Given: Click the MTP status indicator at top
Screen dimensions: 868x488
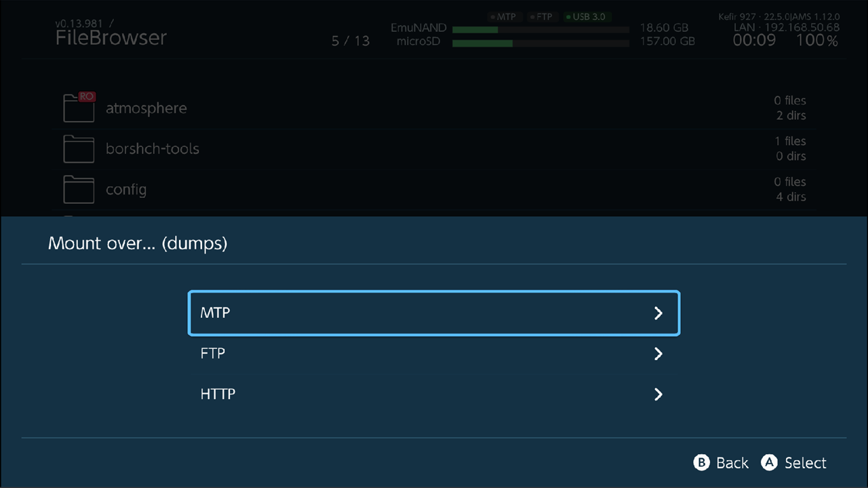Looking at the screenshot, I should (503, 16).
